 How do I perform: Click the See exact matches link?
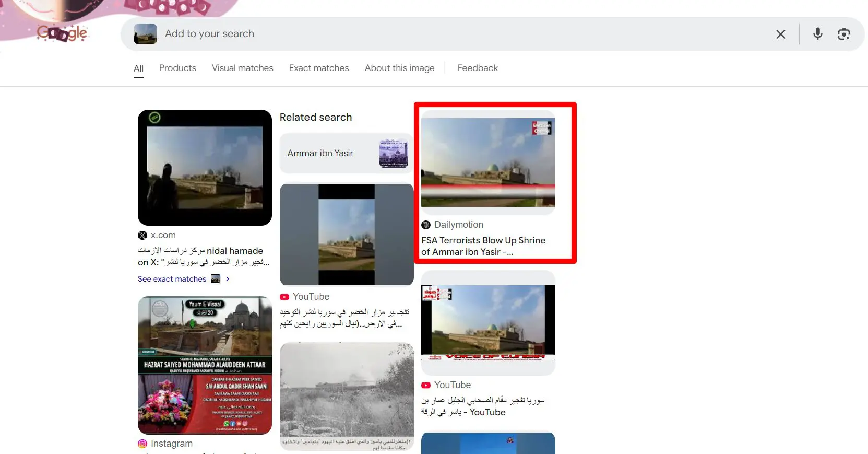[x=172, y=279]
